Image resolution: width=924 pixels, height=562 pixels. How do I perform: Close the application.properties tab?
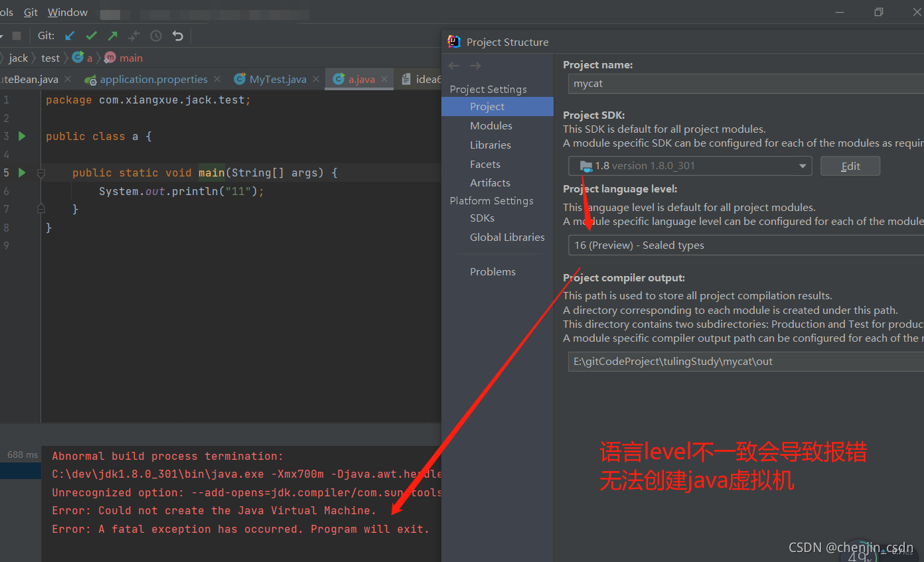[x=218, y=79]
